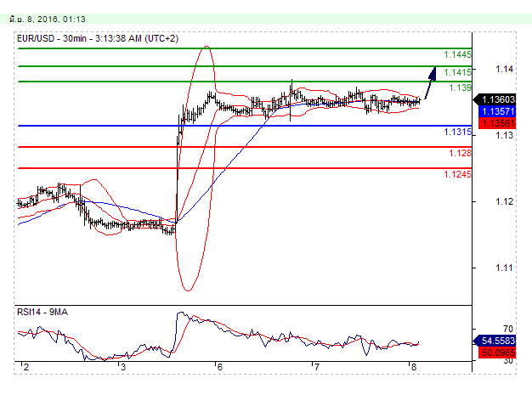Click the blue 54.5583 RSI value tag
This screenshot has height=395, width=532.
click(x=495, y=341)
